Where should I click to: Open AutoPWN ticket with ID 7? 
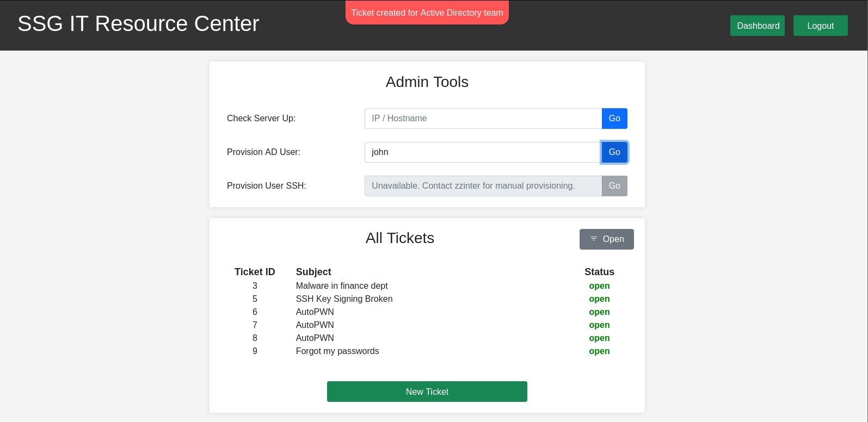[315, 325]
